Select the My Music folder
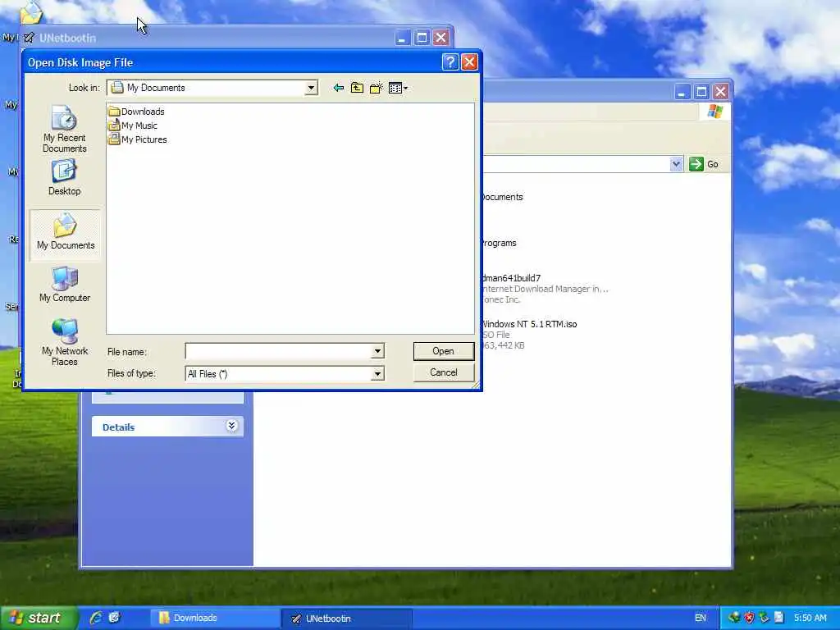Screen dimensions: 840x630 133,126
